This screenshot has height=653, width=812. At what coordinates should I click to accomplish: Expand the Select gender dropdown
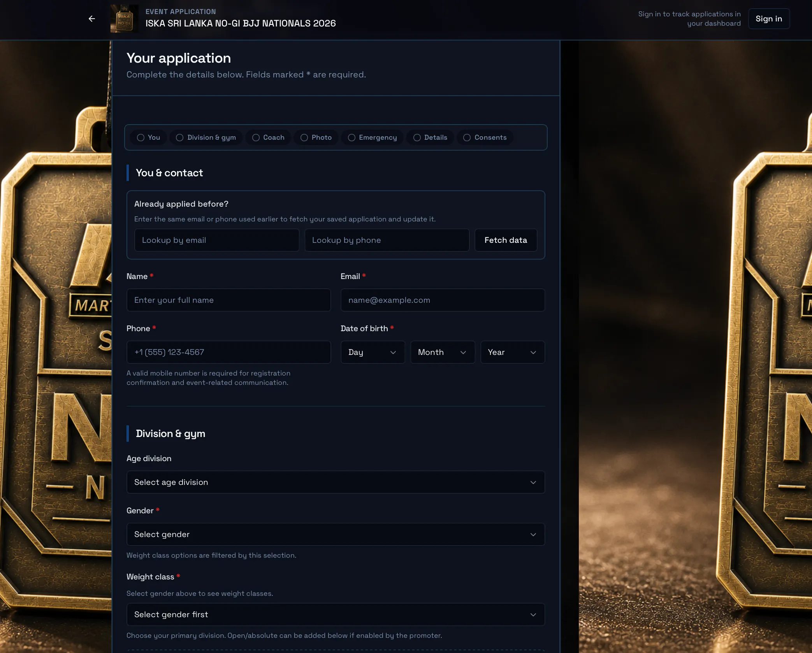pos(336,534)
